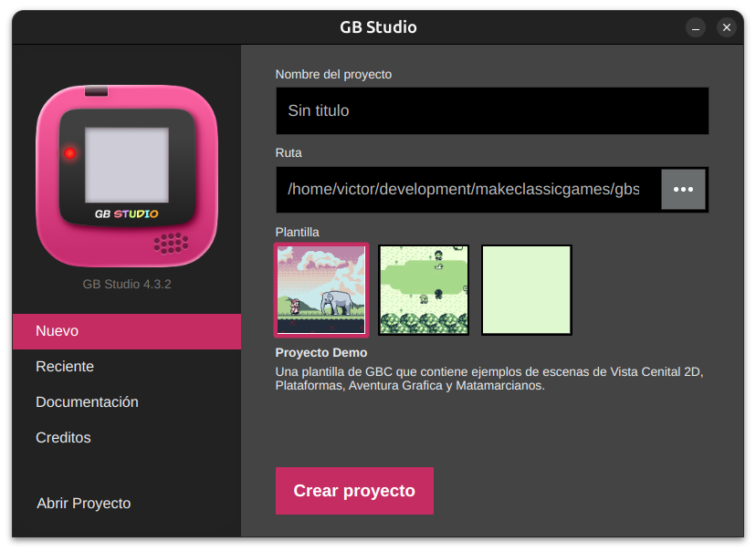Click into the Ruta path field
This screenshot has width=756, height=552.
[x=468, y=189]
